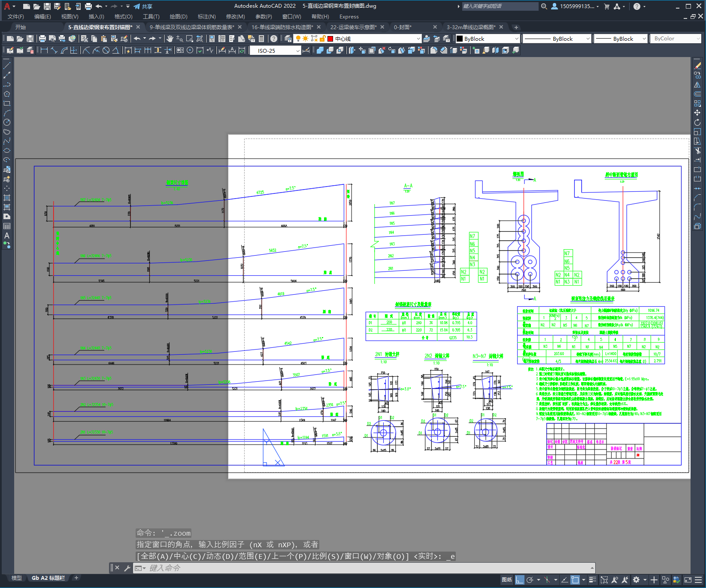Open the lineweight ByBlock dropdown
706x588 pixels.
[621, 39]
